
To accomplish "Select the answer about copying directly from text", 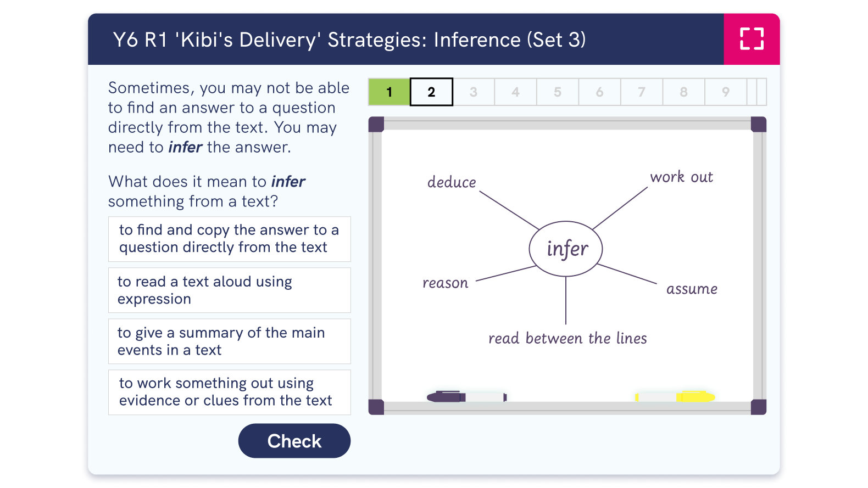I will (229, 239).
